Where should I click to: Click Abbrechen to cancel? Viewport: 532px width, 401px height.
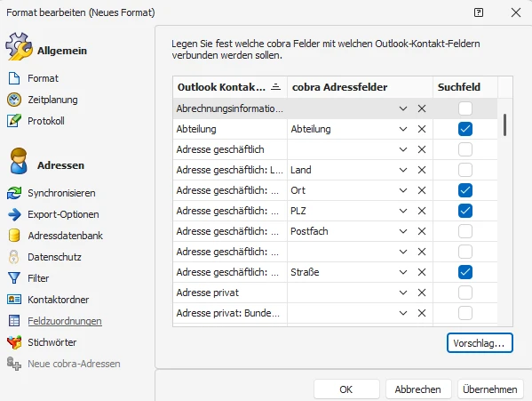(x=418, y=389)
